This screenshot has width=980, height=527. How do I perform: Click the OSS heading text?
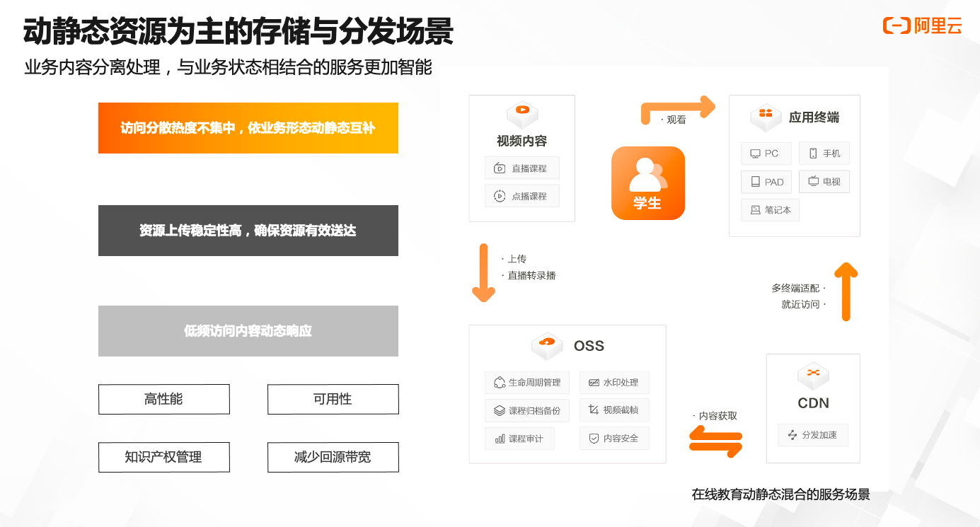[589, 346]
